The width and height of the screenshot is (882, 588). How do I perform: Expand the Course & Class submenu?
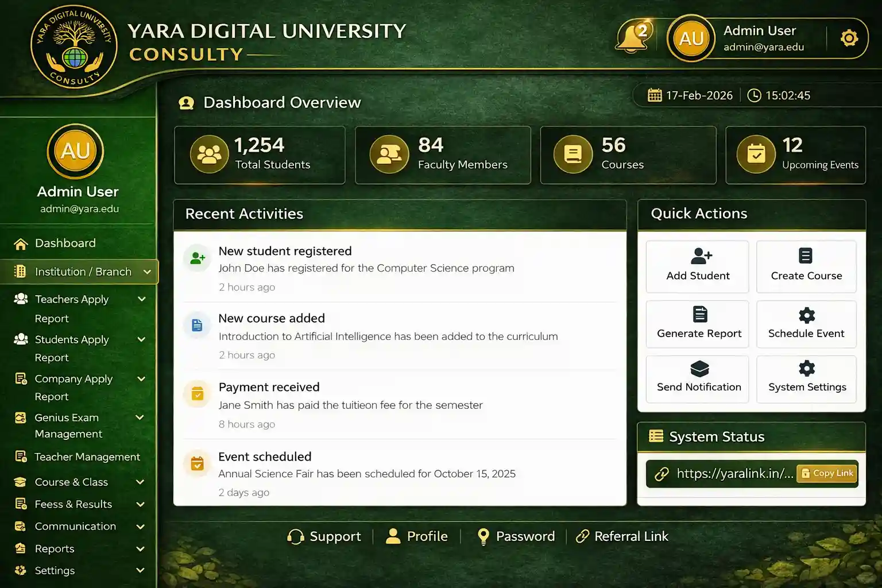140,482
